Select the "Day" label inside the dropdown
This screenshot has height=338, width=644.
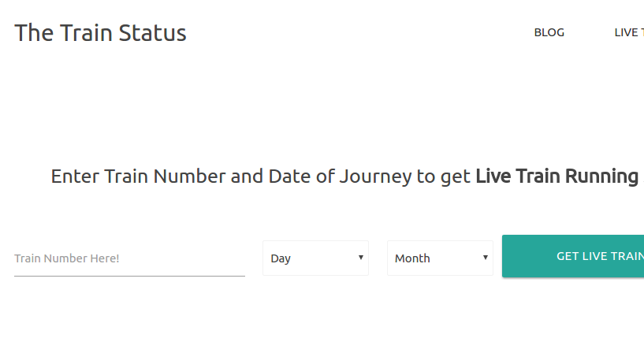[x=281, y=258]
